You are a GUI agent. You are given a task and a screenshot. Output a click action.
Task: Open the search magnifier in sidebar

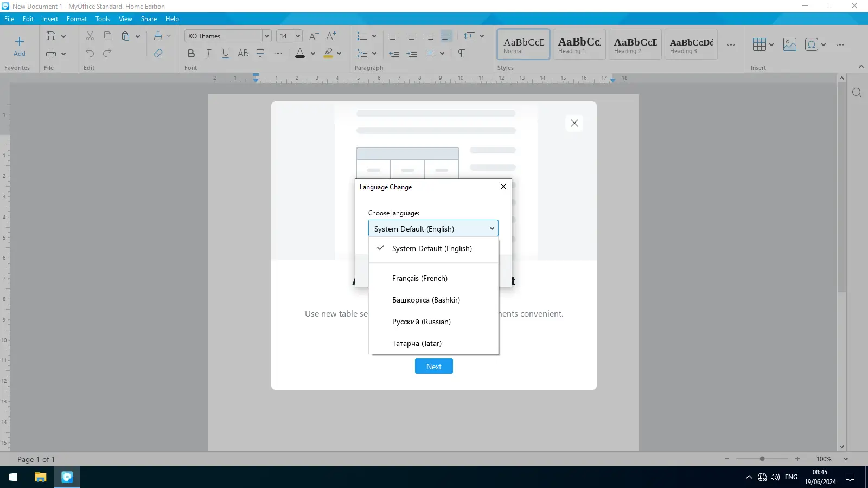857,93
